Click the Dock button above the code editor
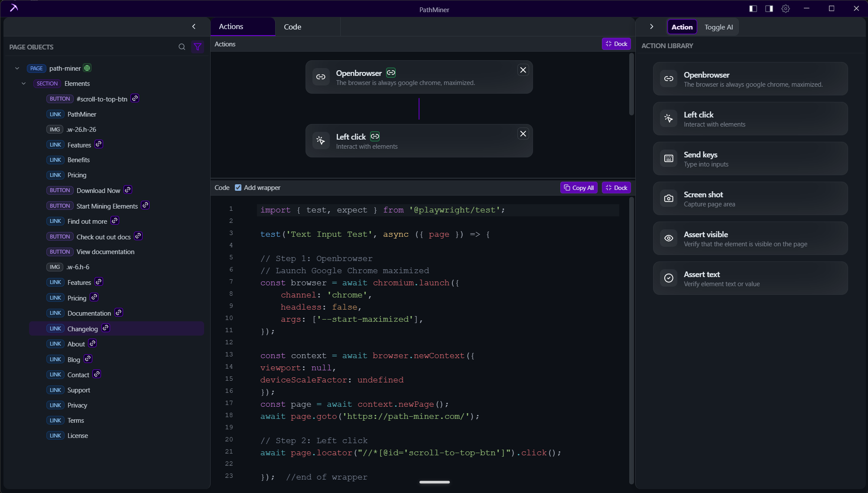 [x=616, y=187]
